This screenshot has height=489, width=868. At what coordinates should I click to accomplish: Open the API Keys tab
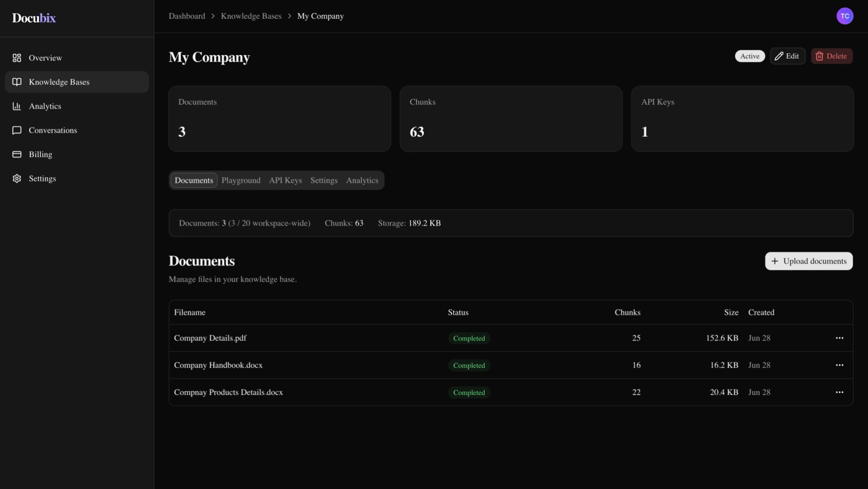[x=285, y=180]
